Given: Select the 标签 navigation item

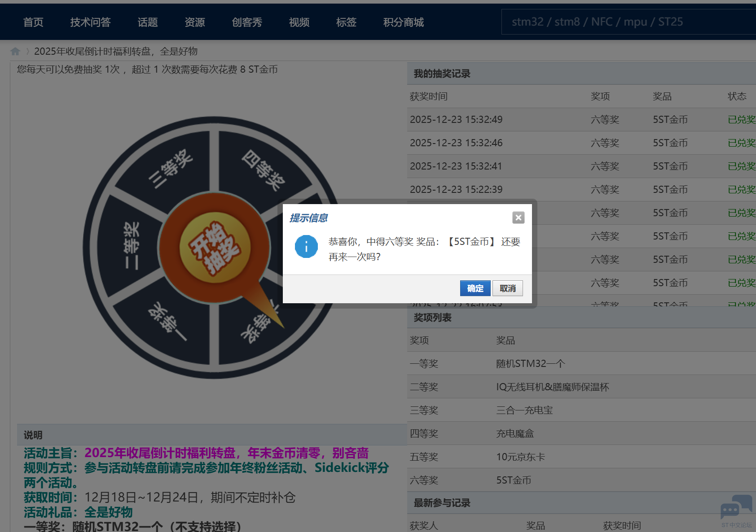Looking at the screenshot, I should click(346, 22).
